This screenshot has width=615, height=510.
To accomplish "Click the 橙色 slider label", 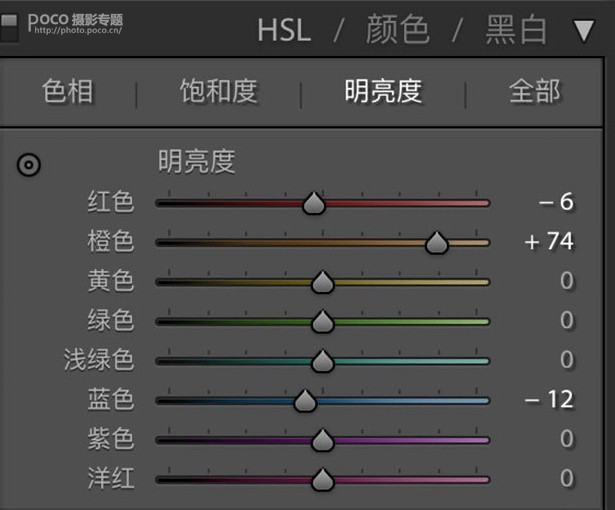I will [x=111, y=241].
